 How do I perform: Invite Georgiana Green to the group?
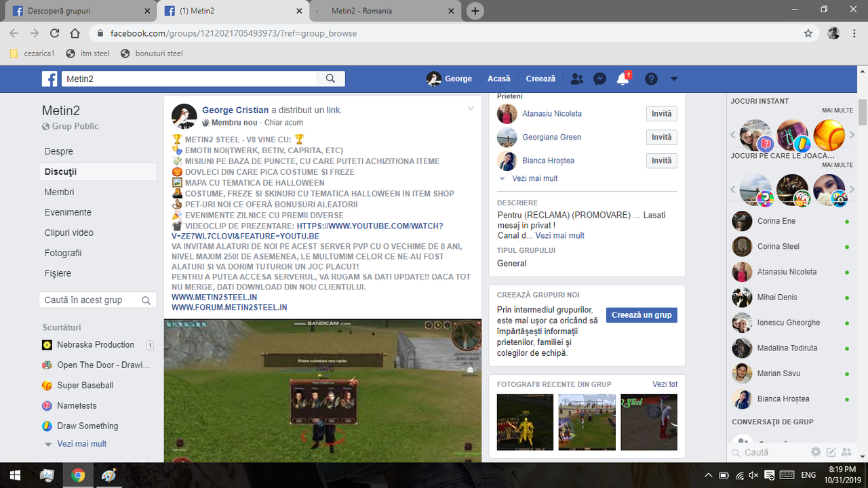tap(661, 137)
